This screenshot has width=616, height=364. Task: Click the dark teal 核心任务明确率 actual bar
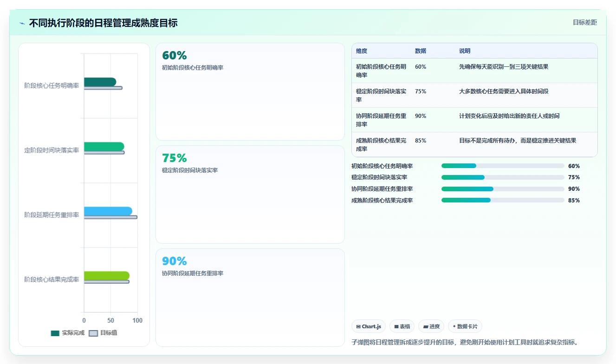(x=100, y=82)
